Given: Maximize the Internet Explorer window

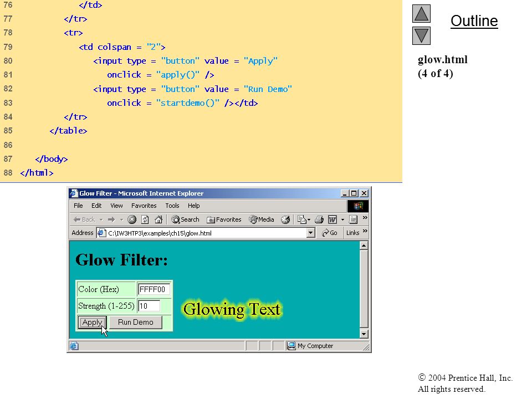Looking at the screenshot, I should (354, 193).
